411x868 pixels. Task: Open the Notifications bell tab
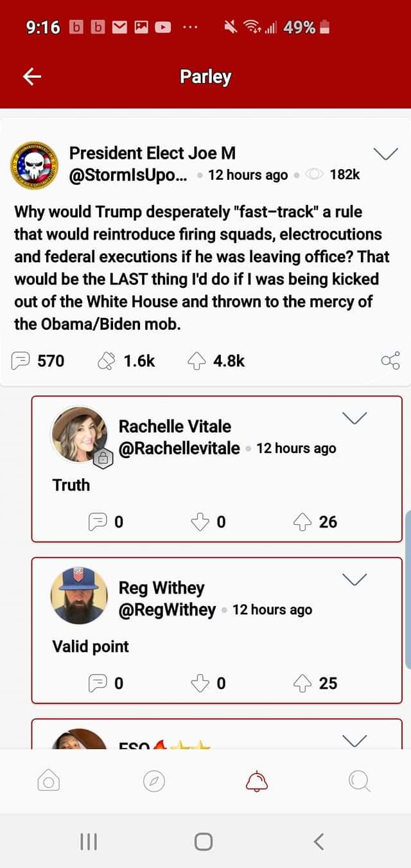click(x=257, y=781)
